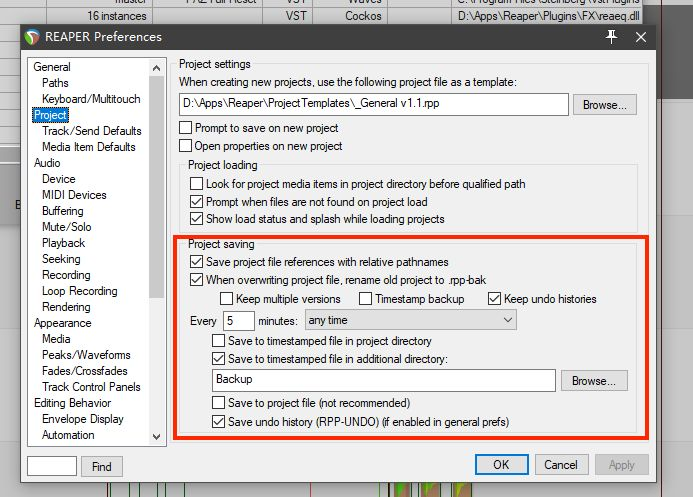
Task: Open Automation preferences page
Action: 69,435
